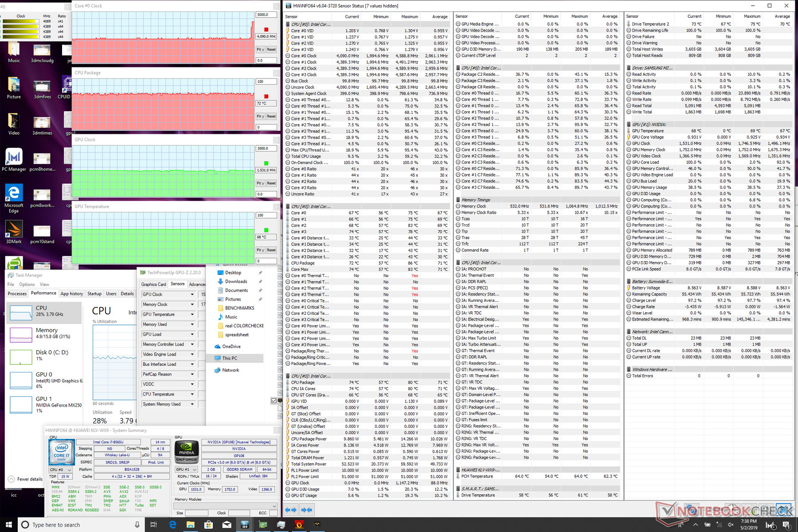Open File Explorer from the taskbar
This screenshot has width=798, height=532.
[191, 524]
